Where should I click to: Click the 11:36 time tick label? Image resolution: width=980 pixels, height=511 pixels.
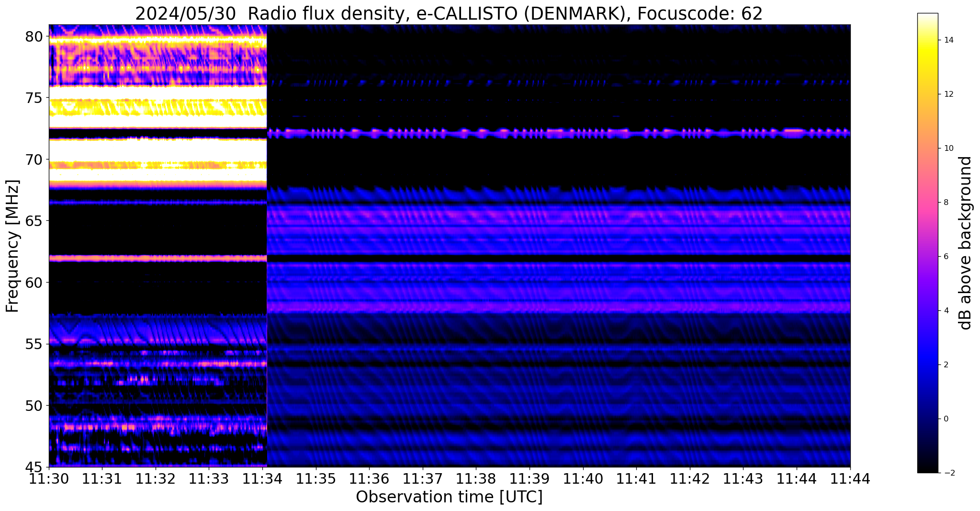[x=370, y=479]
